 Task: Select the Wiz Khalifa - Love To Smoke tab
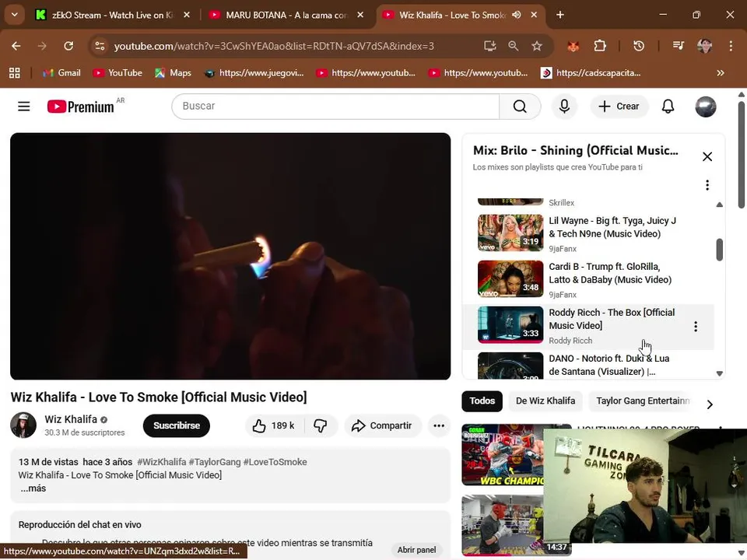click(x=451, y=15)
